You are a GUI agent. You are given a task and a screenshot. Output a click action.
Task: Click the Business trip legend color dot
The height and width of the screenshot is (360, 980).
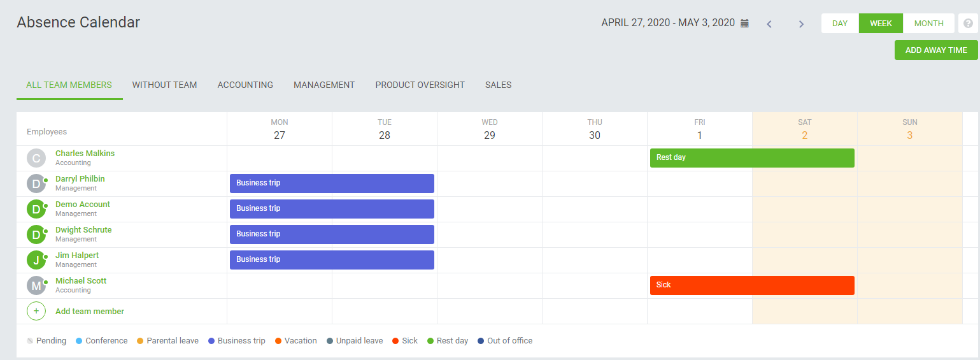[x=211, y=341]
